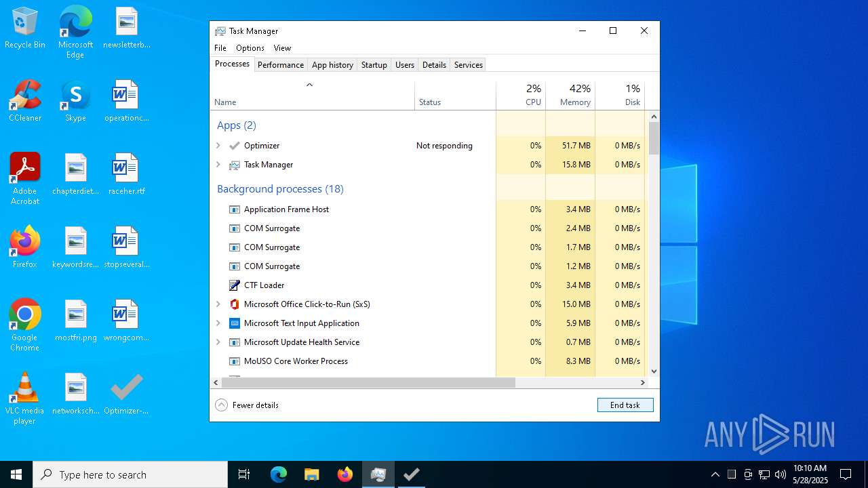Switch to the Users tab

tap(405, 65)
